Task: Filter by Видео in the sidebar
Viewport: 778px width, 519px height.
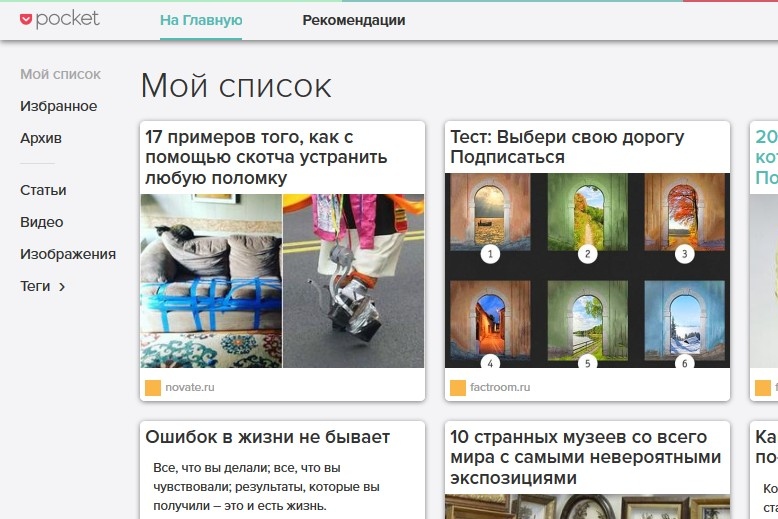Action: pyautogui.click(x=42, y=222)
